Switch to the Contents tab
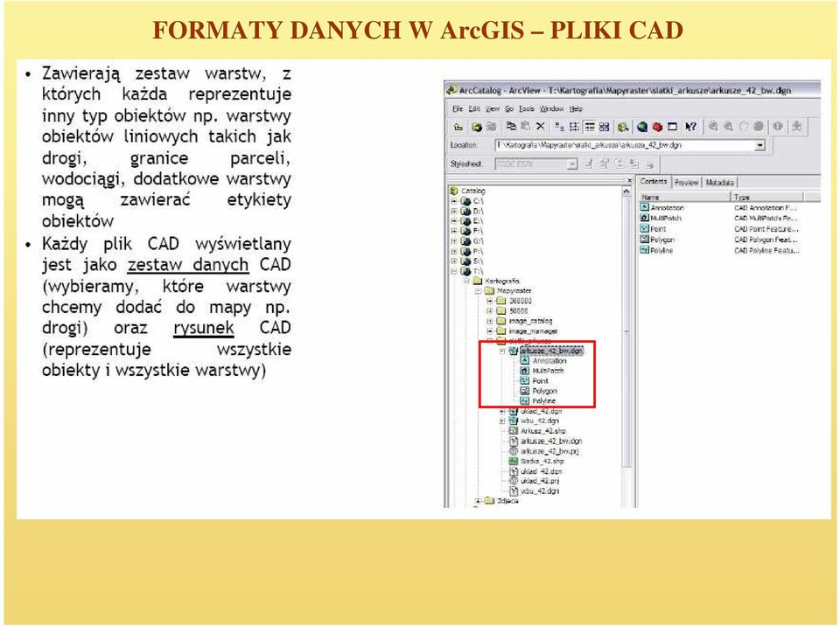The image size is (840, 626). tap(654, 182)
